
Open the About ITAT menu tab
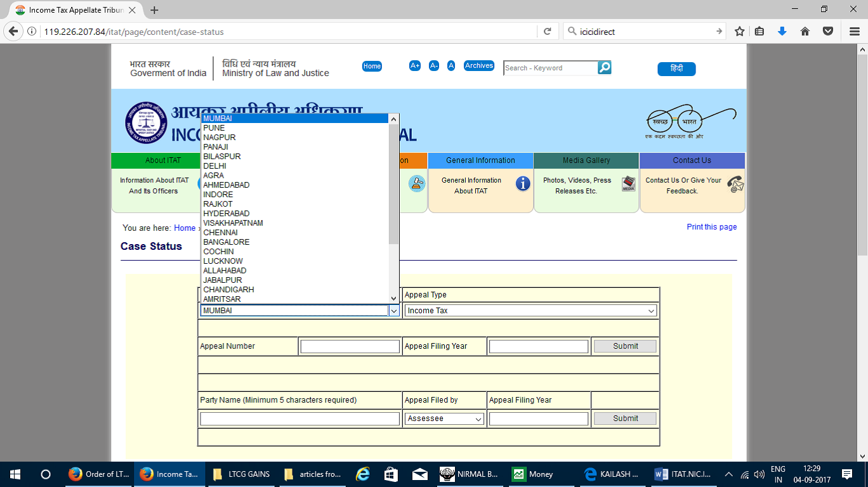point(163,160)
